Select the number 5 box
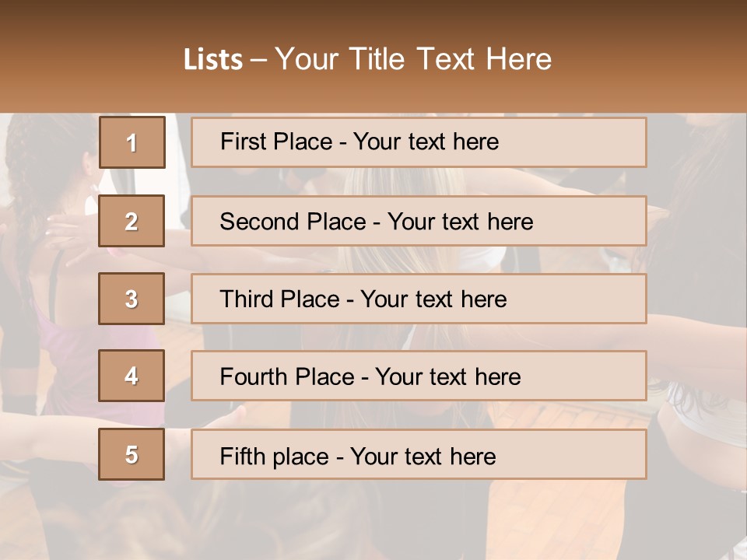Viewport: 747px width, 560px height. tap(132, 454)
